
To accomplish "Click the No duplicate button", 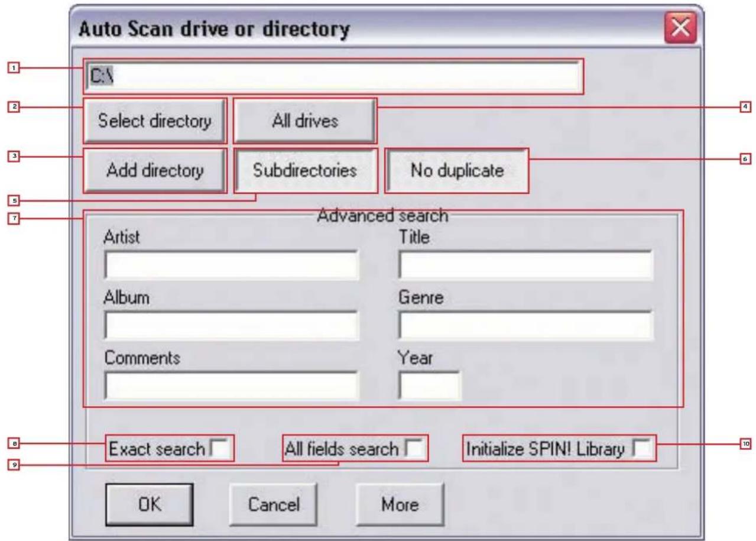I will pyautogui.click(x=460, y=170).
